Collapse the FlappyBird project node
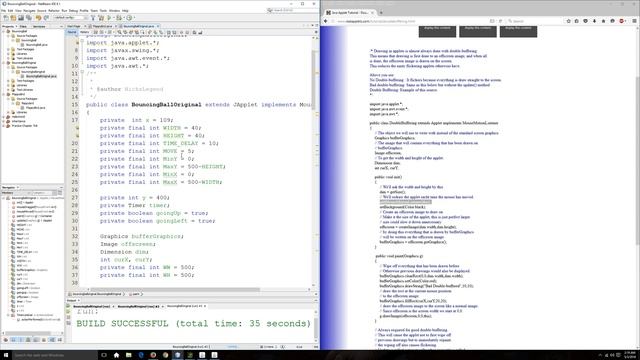The image size is (640, 360). tap(4, 94)
